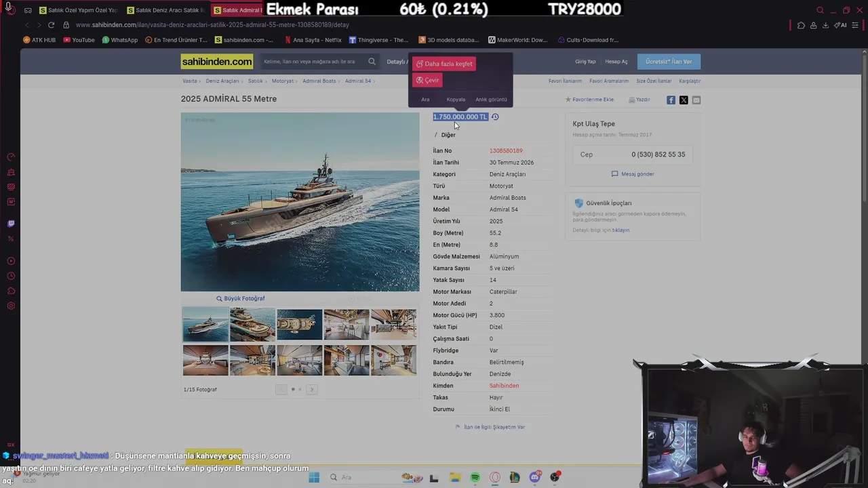Open the ATK HUB bookmark

39,40
